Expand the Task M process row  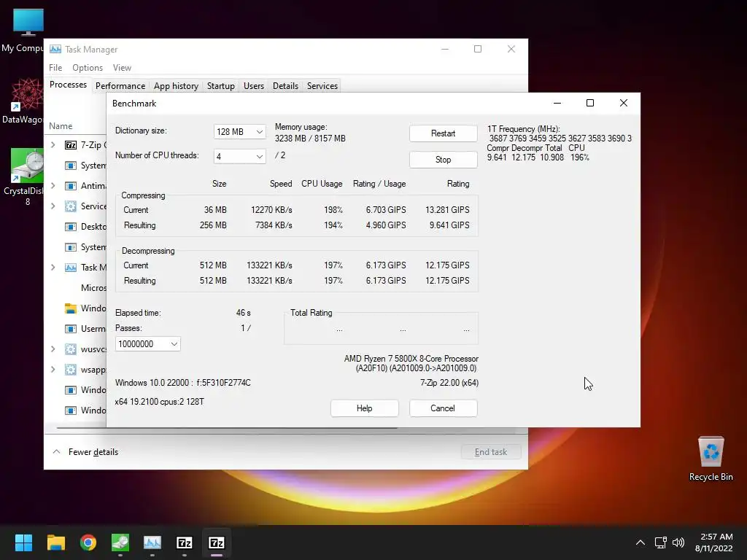(x=53, y=268)
